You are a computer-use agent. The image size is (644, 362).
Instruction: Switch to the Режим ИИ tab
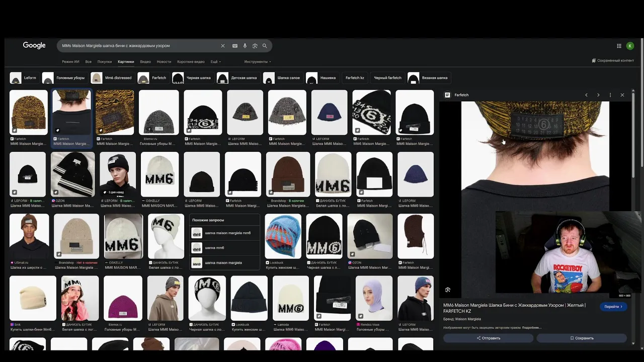point(70,62)
